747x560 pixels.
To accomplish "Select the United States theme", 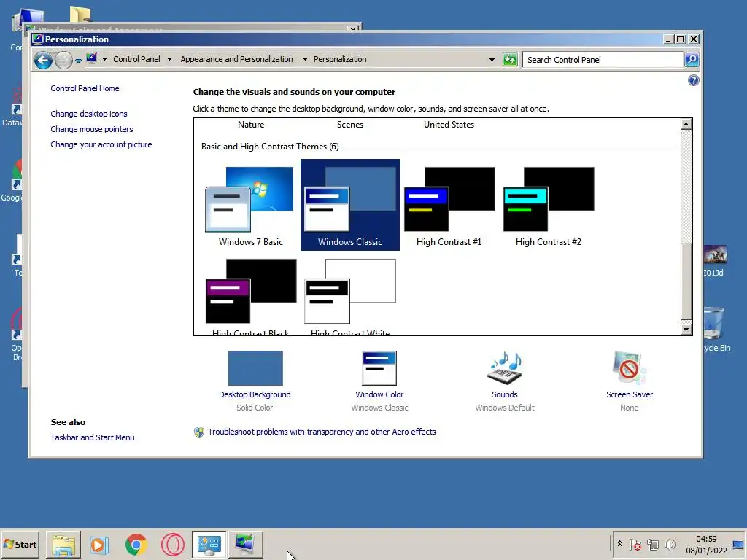I will click(x=449, y=124).
